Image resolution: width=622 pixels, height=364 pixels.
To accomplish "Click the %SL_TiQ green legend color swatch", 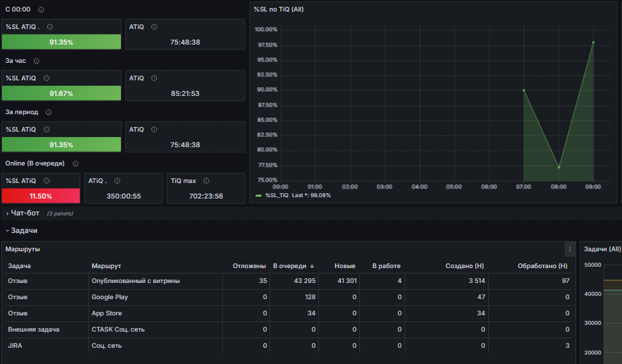I will click(259, 195).
